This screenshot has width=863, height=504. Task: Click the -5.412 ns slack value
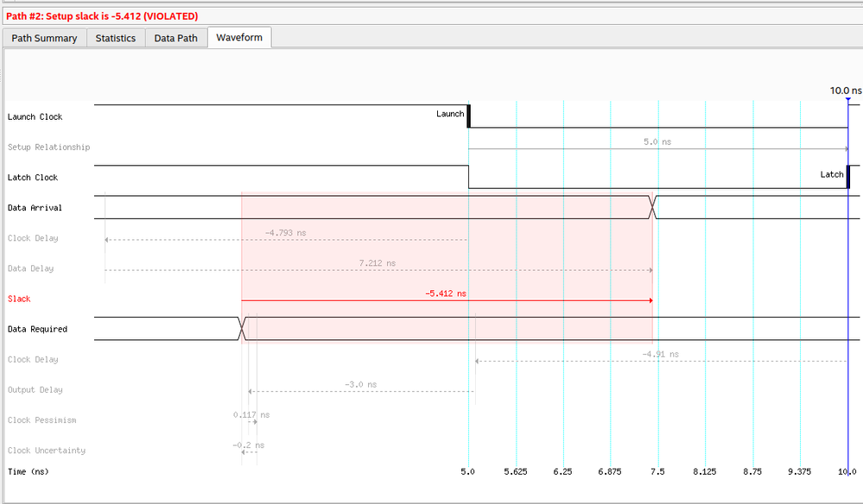point(446,293)
